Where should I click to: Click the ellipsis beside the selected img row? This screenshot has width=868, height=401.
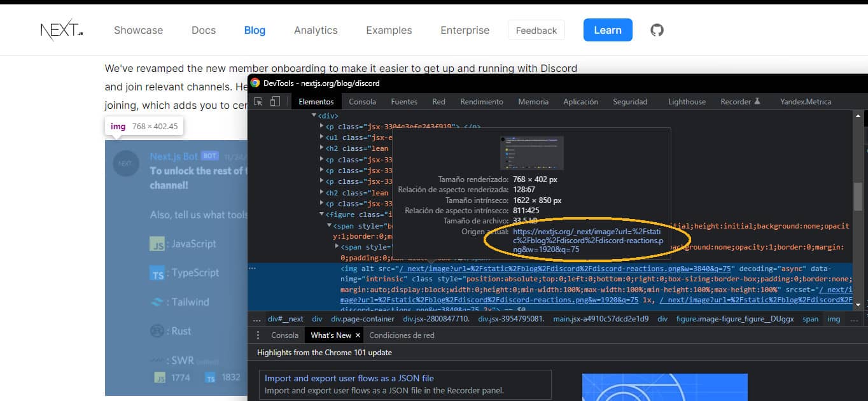tap(253, 268)
